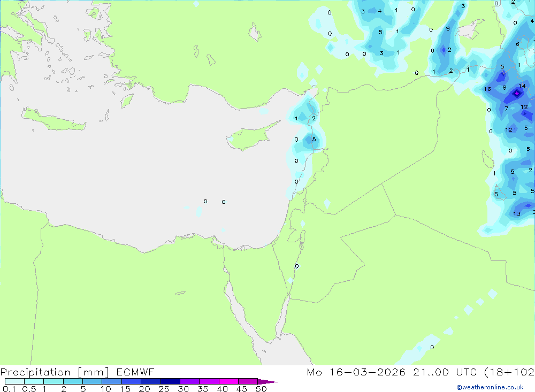Click the "ECMWF" model label
535x392 pixels.
(135, 372)
